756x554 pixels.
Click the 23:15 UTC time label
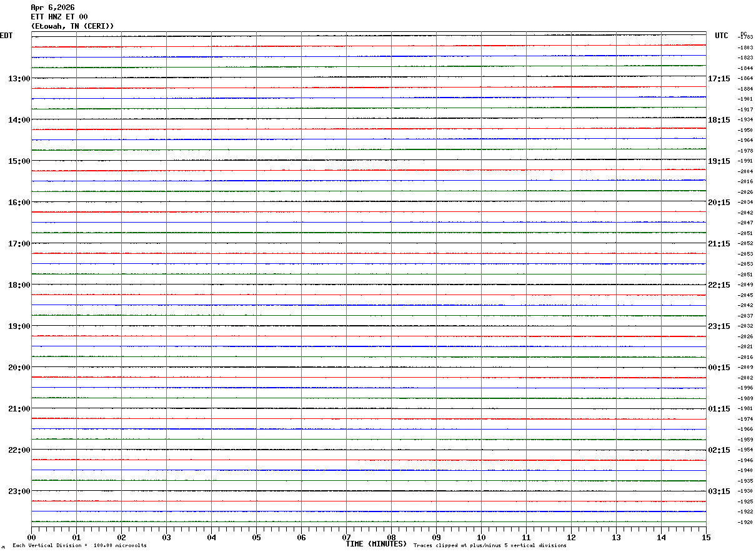pyautogui.click(x=719, y=326)
